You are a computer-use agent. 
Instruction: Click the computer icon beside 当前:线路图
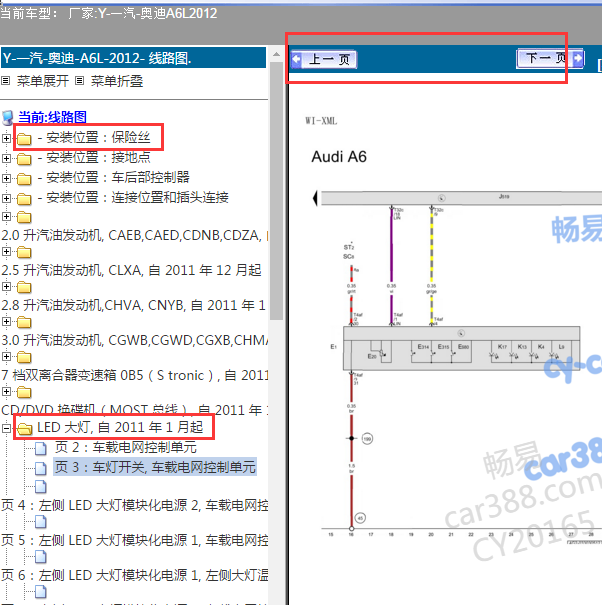pyautogui.click(x=8, y=117)
